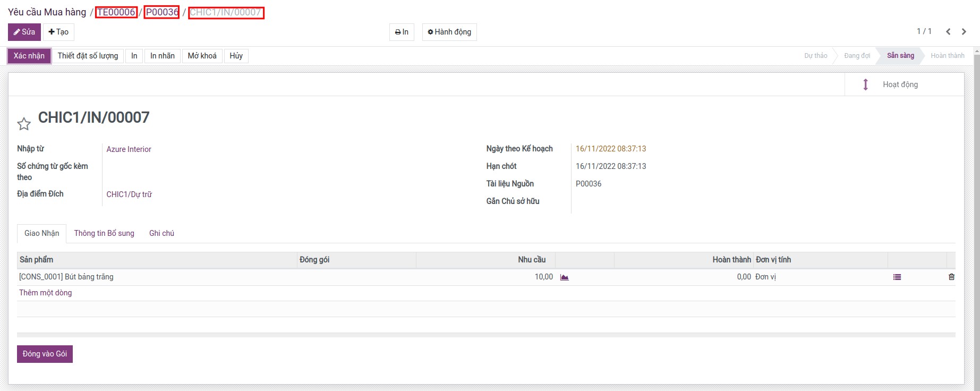The image size is (980, 391).
Task: Click Thiết đặt số lượng button
Action: [88, 56]
